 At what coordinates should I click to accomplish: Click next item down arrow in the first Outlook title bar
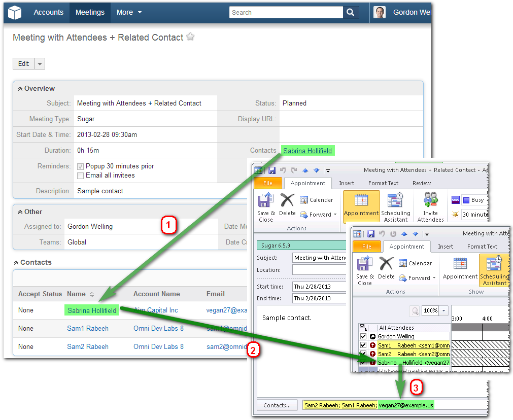pos(316,170)
